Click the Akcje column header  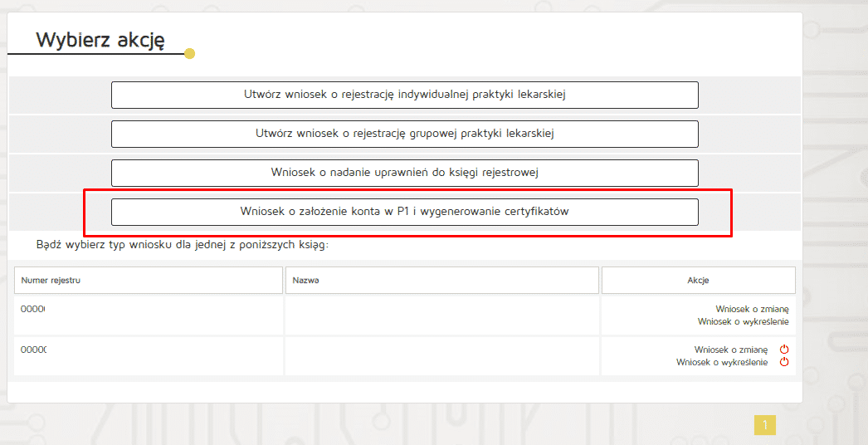(x=699, y=281)
